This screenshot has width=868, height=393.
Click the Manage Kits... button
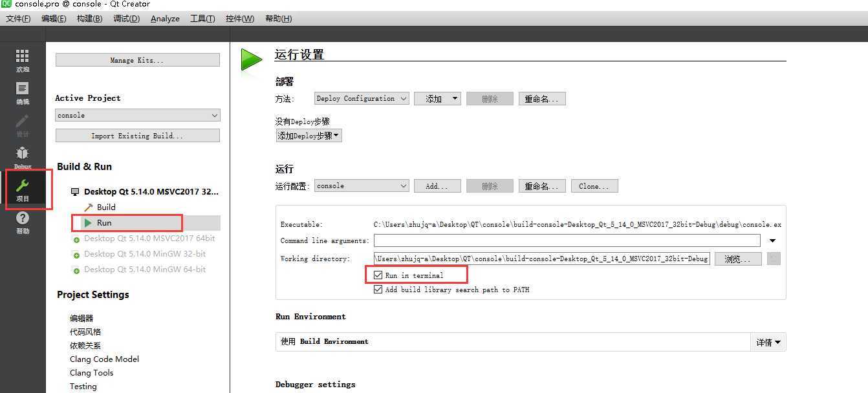(138, 60)
